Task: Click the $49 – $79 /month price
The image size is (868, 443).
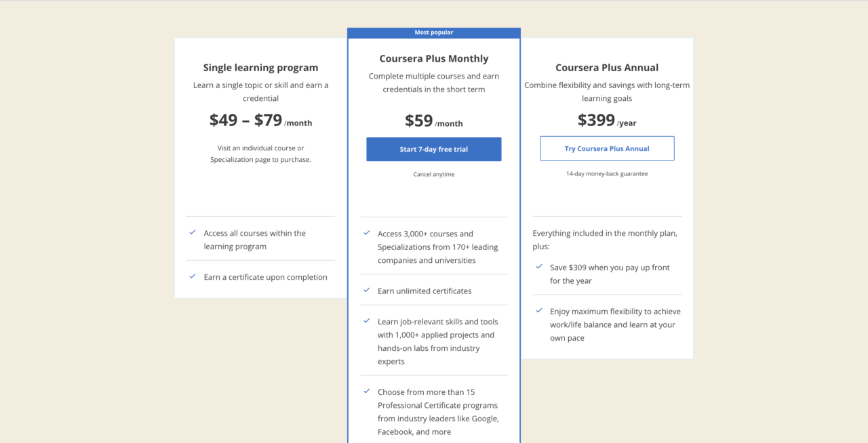Action: (x=260, y=121)
